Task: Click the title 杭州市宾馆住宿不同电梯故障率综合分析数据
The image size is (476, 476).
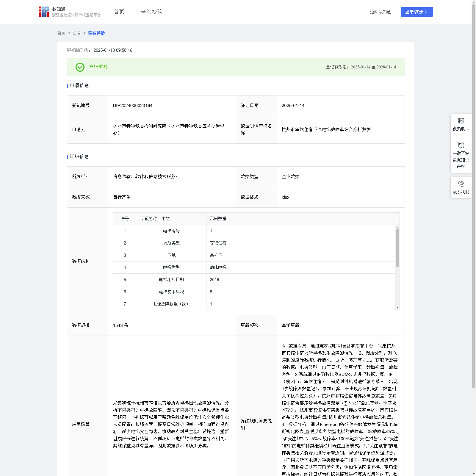Action: pyautogui.click(x=326, y=130)
